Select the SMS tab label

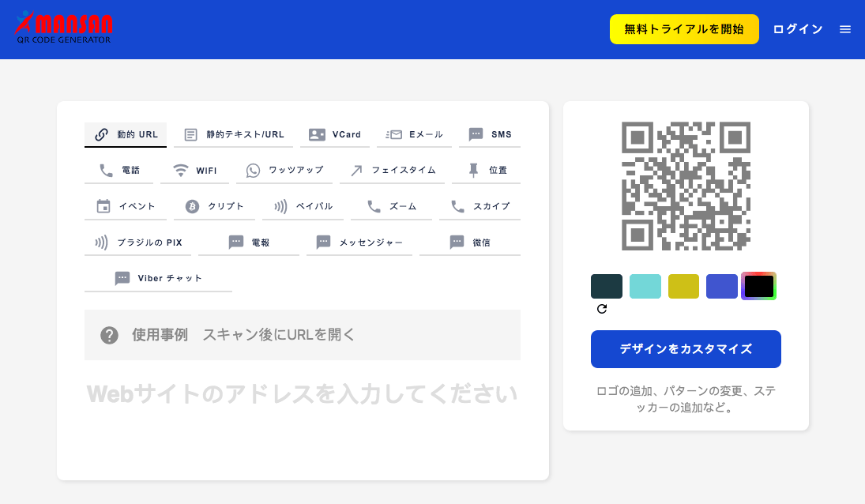click(502, 134)
